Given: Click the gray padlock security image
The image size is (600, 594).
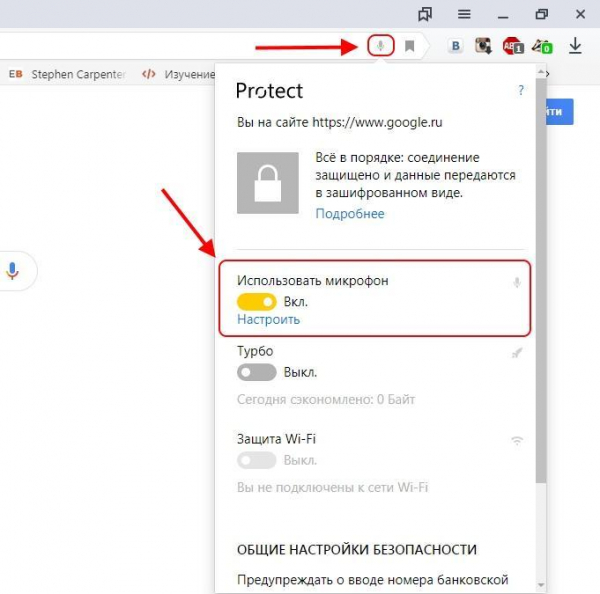Looking at the screenshot, I should coord(268,183).
